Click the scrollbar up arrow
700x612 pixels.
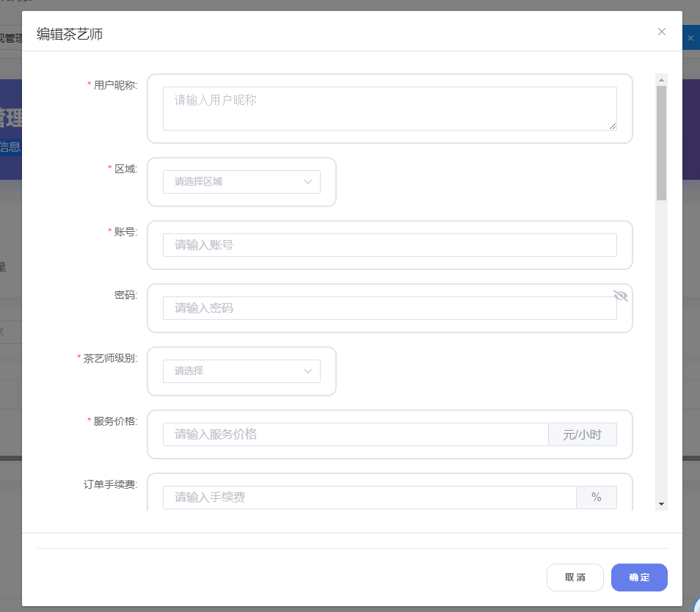coord(661,79)
